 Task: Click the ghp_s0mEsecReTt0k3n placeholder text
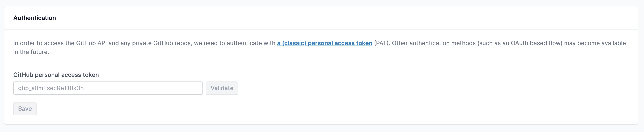click(x=51, y=88)
